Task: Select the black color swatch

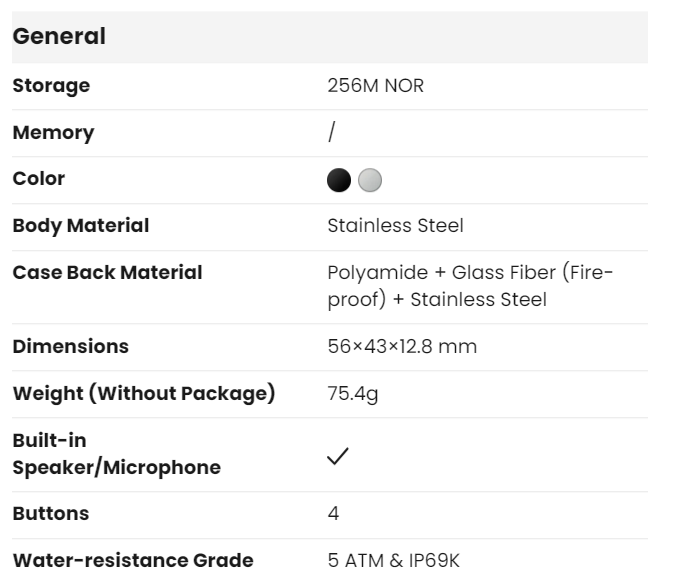Action: coord(339,180)
